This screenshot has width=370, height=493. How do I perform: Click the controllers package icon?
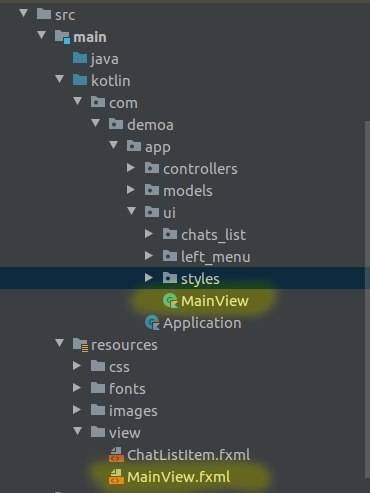152,168
